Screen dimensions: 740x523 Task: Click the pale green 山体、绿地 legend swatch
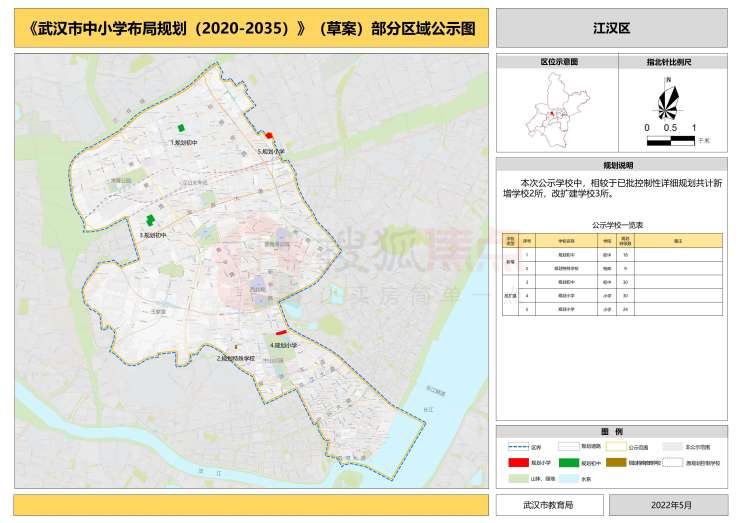[517, 479]
